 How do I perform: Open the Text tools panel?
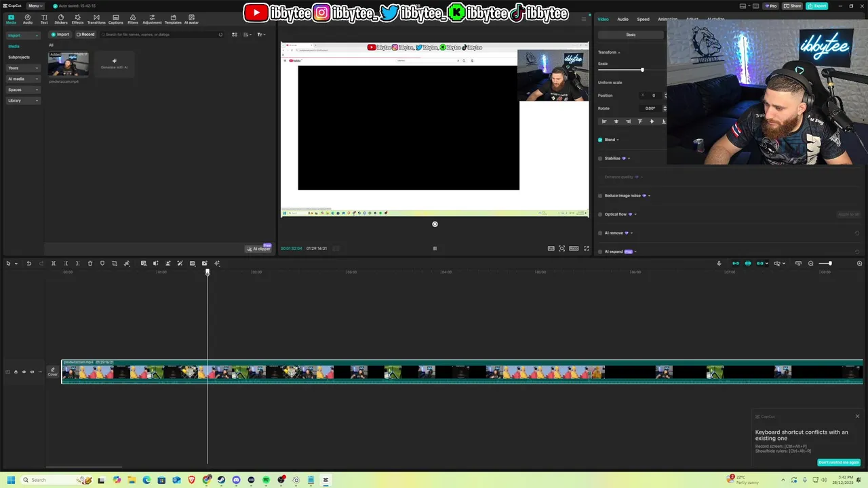pyautogui.click(x=44, y=19)
